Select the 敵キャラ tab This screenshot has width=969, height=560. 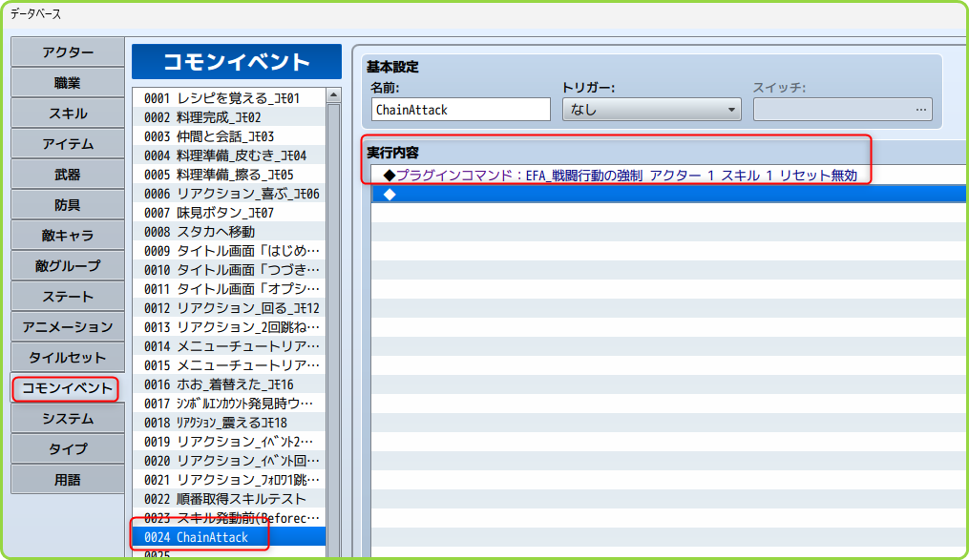(x=68, y=236)
